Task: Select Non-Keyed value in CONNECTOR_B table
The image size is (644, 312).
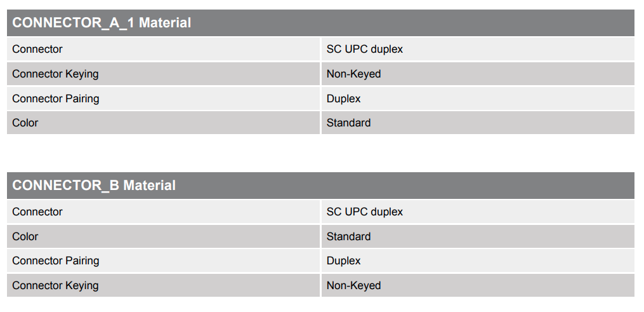Action: point(353,285)
